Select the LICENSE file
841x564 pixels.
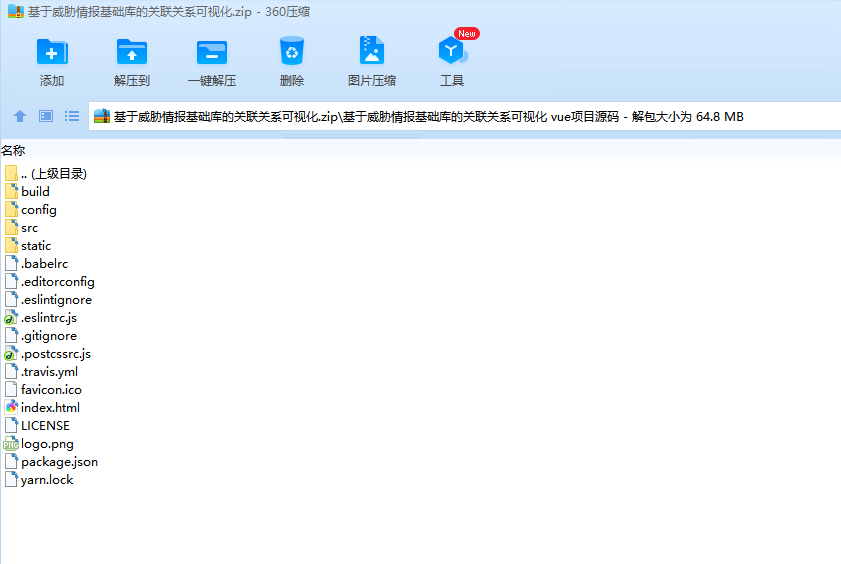coord(38,426)
